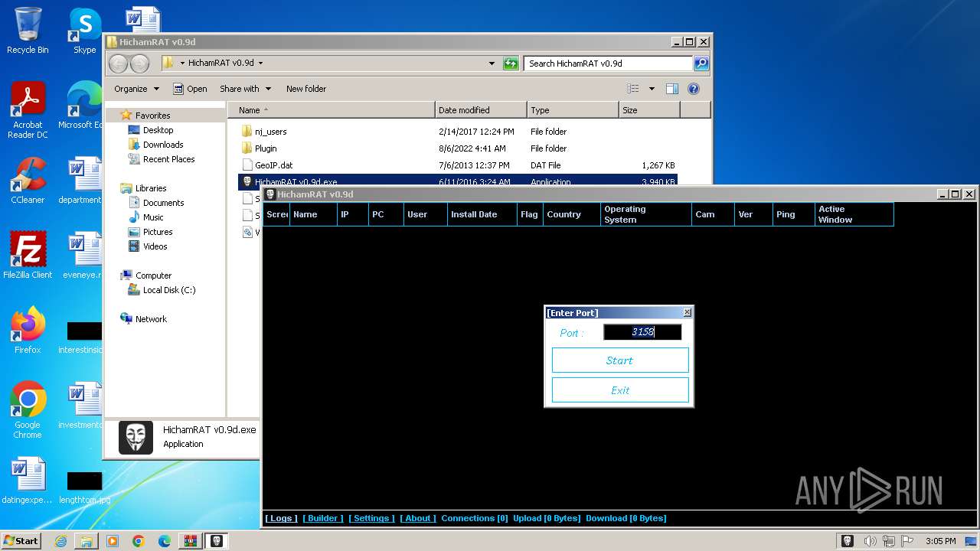Open the About tab in HichamRAT
Viewport: 980px width, 551px height.
(417, 518)
